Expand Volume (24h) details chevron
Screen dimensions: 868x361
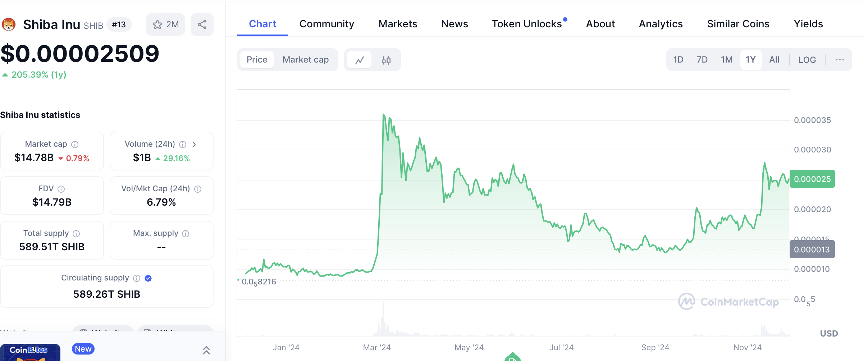[x=194, y=145]
